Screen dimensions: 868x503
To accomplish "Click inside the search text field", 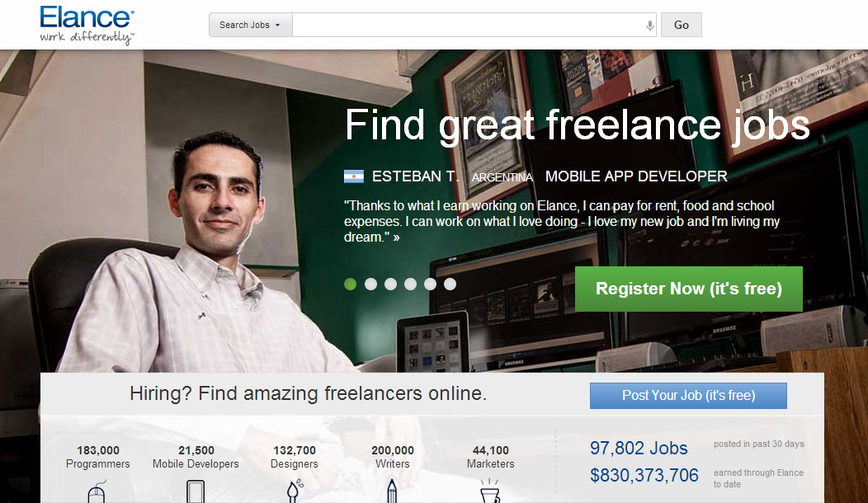I will pyautogui.click(x=469, y=25).
